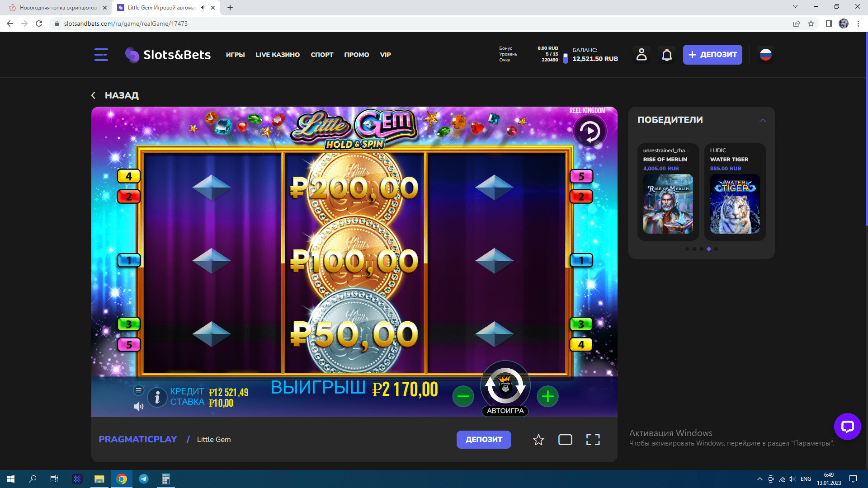Screen dimensions: 868x488
Task: Expand the system tray hidden icons
Action: [x=759, y=479]
